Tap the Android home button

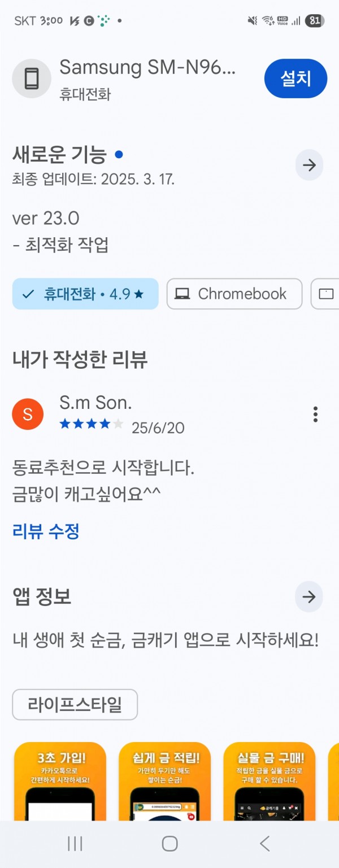(169, 844)
